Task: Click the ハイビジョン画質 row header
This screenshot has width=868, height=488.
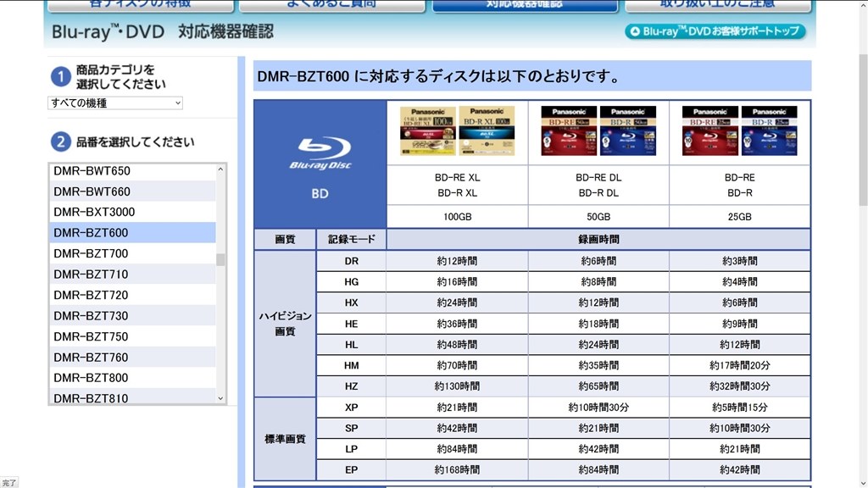Action: pyautogui.click(x=285, y=324)
